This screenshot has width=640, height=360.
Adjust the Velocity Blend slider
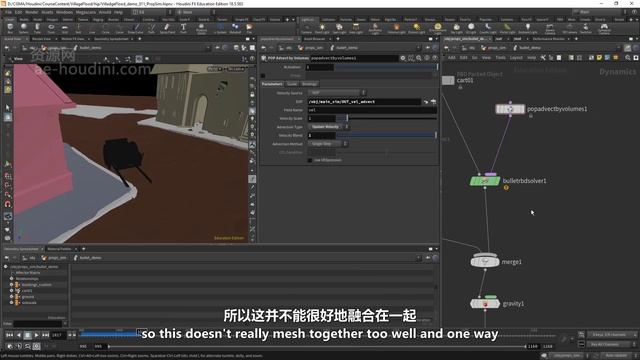click(x=386, y=135)
